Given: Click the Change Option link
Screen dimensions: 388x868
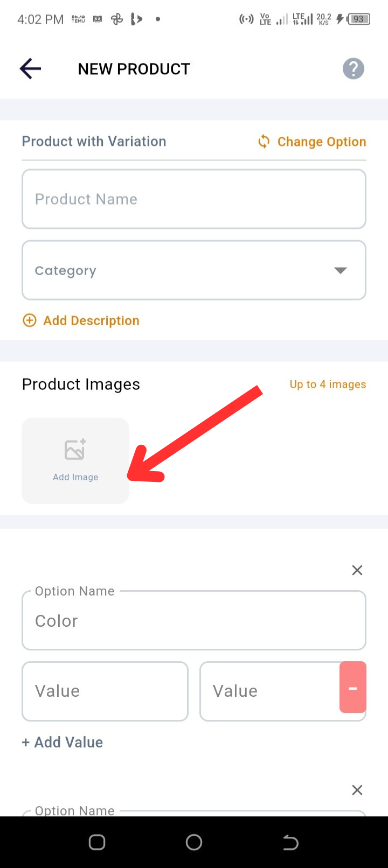Looking at the screenshot, I should click(x=322, y=142).
